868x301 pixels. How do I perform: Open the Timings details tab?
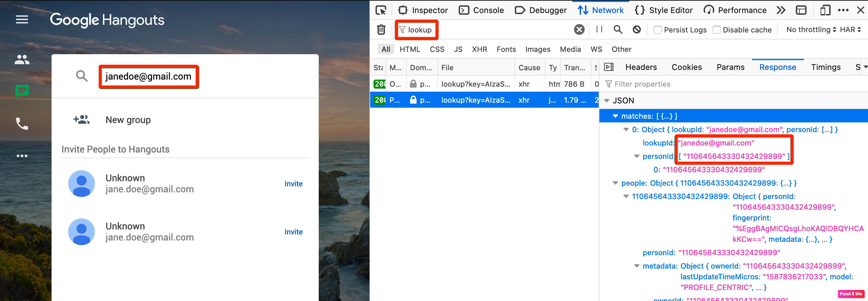coord(826,67)
